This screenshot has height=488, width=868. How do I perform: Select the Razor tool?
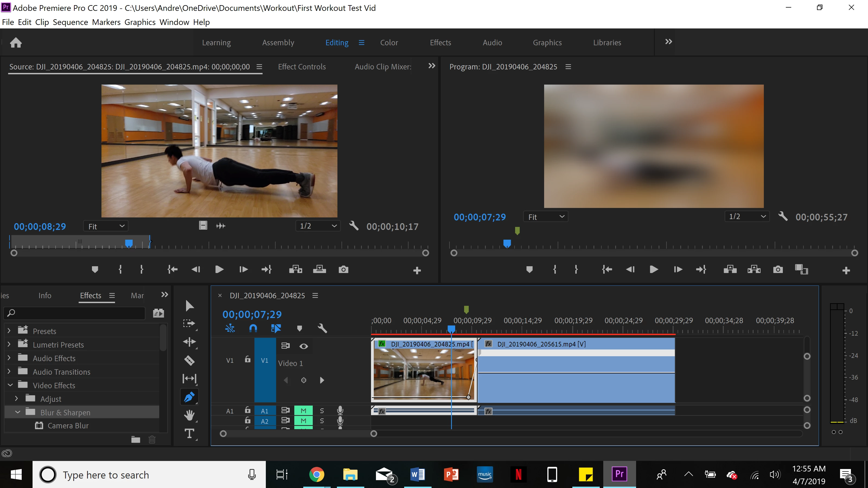(x=189, y=360)
